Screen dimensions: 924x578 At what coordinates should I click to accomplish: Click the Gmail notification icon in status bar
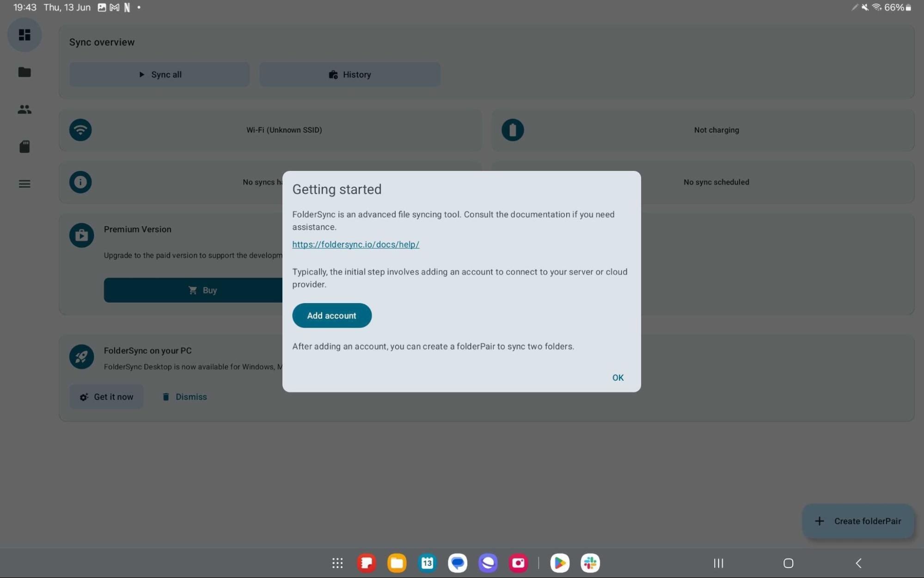click(114, 7)
